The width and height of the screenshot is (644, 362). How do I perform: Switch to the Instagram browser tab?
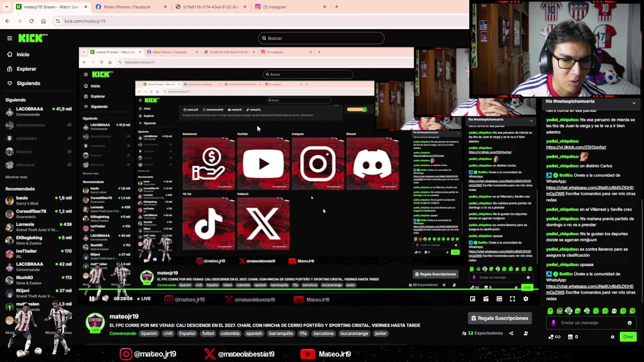tap(291, 7)
